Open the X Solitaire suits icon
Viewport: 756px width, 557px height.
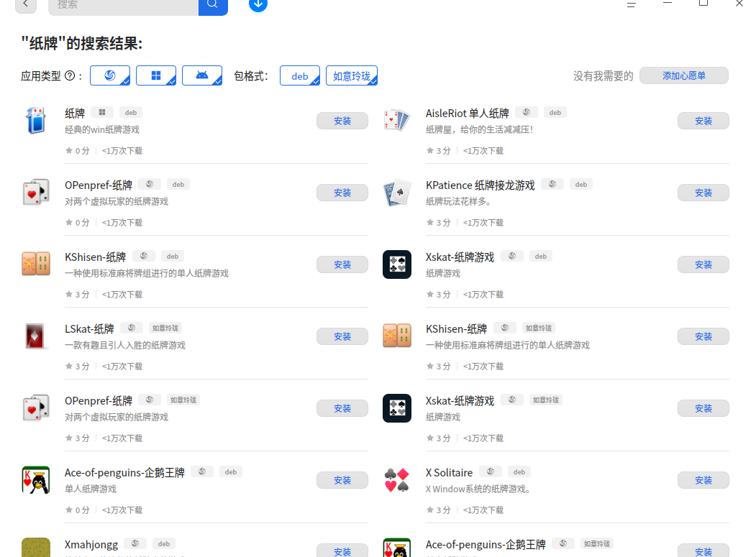click(x=397, y=480)
